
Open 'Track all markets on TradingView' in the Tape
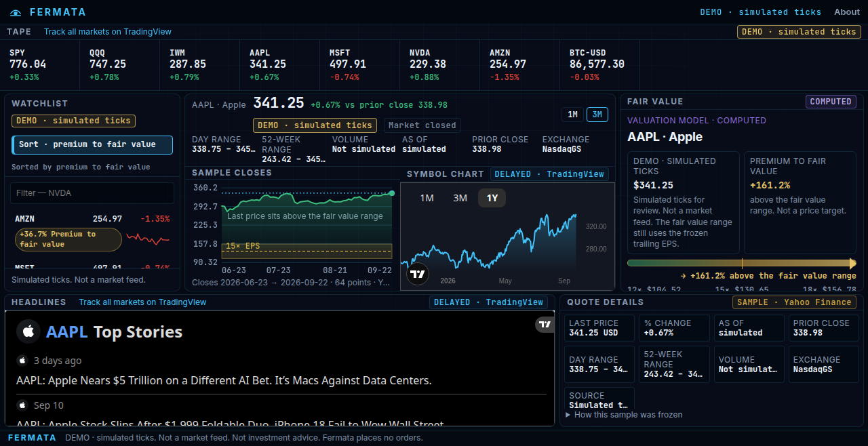108,32
